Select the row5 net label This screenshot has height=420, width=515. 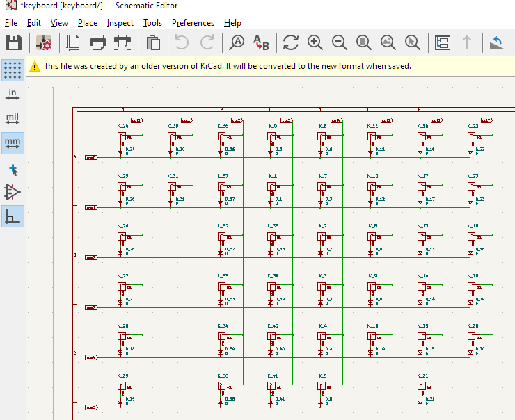91,407
